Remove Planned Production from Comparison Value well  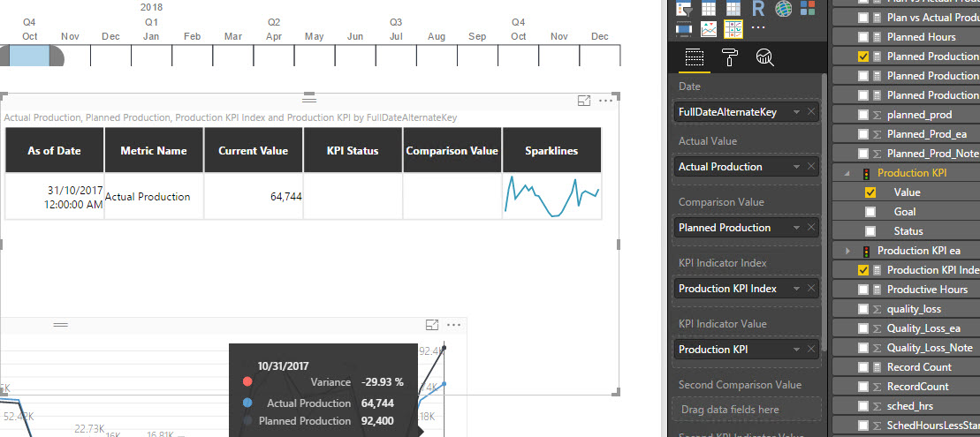(x=810, y=227)
